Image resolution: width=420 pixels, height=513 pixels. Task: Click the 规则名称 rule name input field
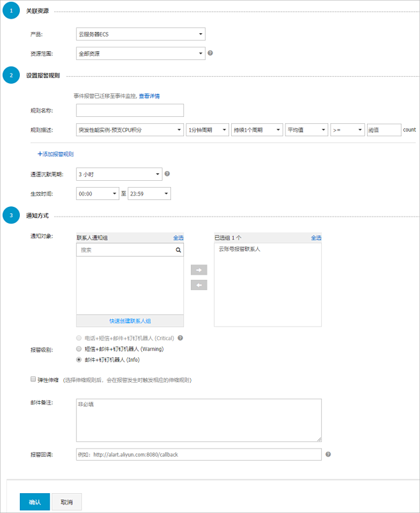[x=130, y=111]
